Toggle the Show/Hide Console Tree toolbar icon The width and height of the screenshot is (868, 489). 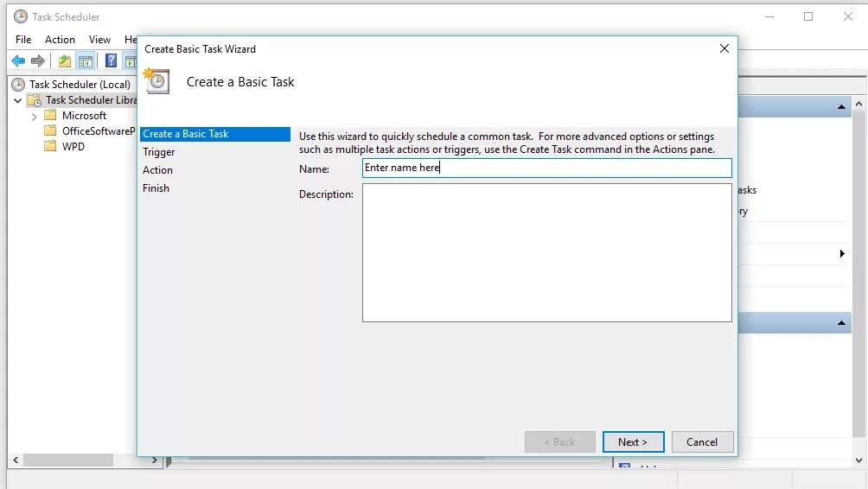[86, 60]
